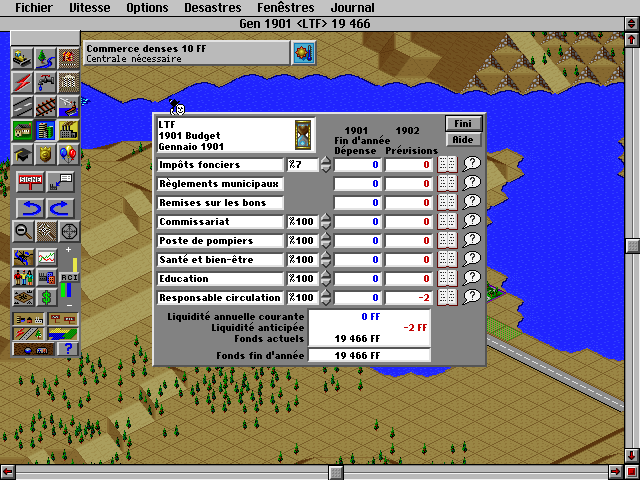Adjust the Impôts fonciers rate stepper
This screenshot has width=640, height=480.
325,164
